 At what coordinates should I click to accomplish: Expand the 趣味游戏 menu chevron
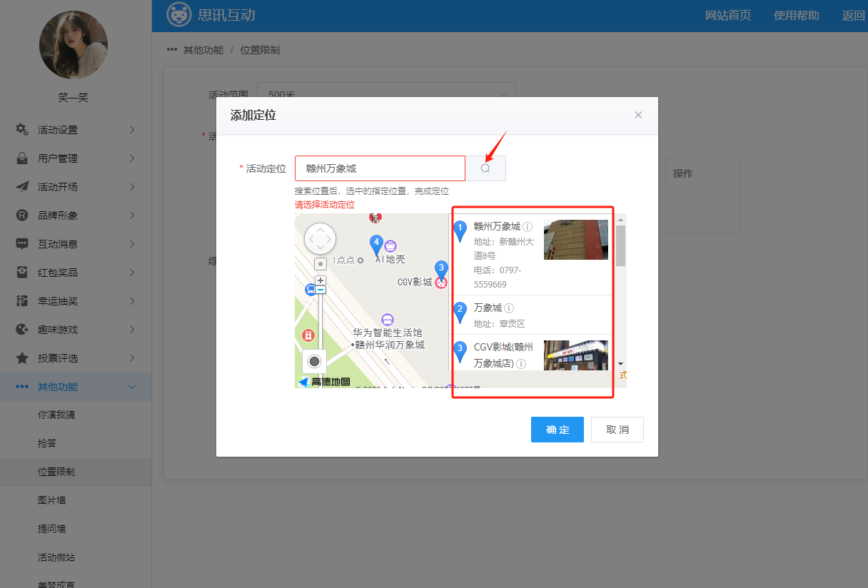(x=132, y=329)
